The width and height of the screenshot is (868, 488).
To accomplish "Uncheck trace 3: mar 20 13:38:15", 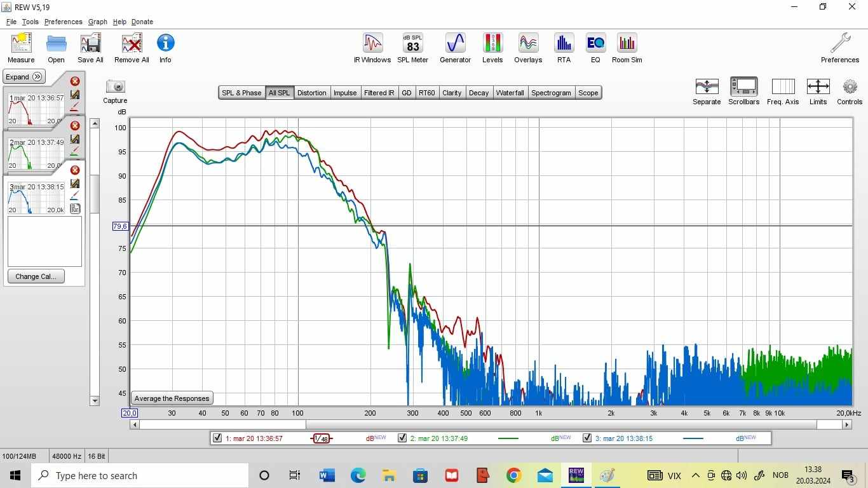I will point(587,438).
